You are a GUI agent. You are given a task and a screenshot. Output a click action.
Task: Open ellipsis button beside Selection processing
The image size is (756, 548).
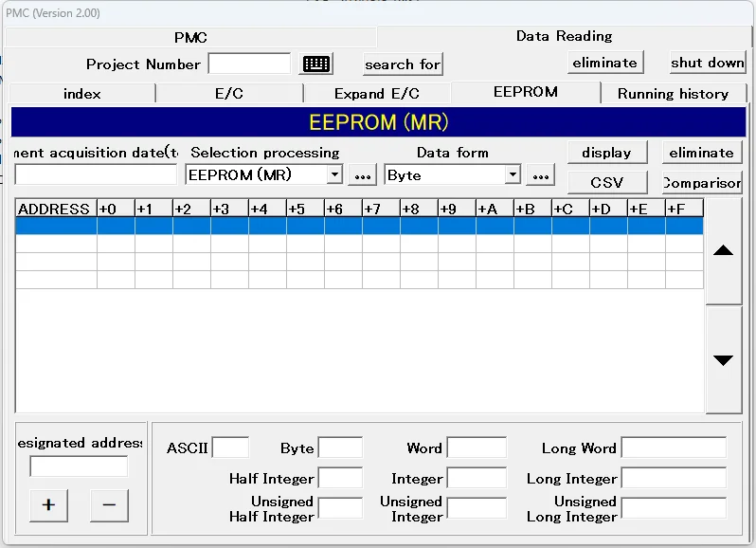(362, 175)
